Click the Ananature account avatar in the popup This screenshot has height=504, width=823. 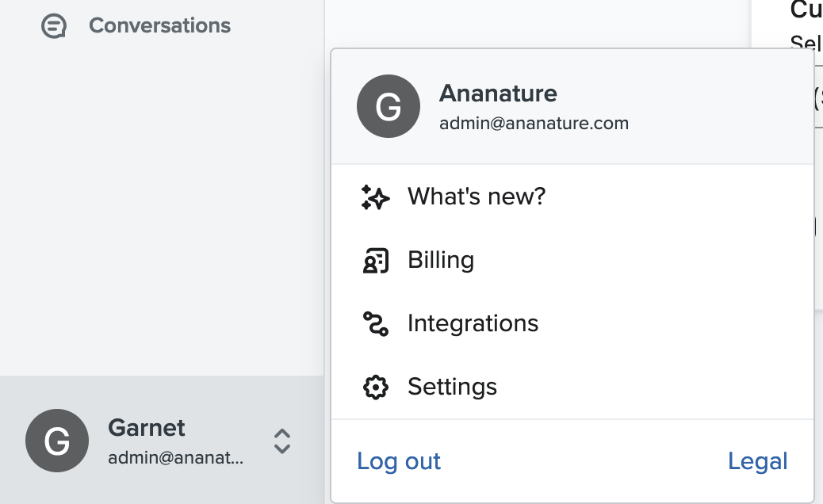point(389,107)
